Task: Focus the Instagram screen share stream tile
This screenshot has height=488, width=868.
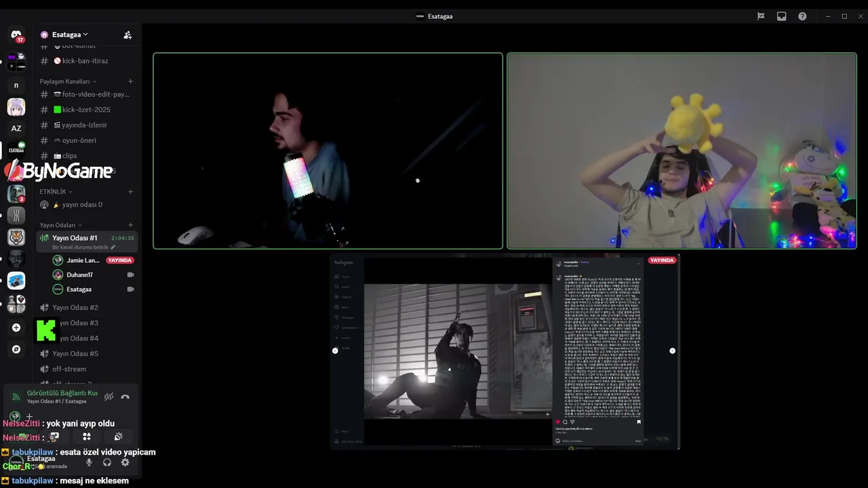Action: (505, 352)
